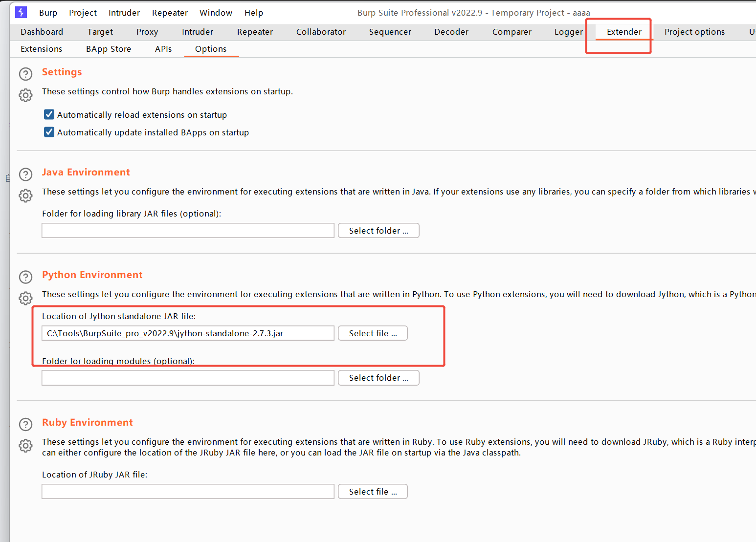This screenshot has width=756, height=542.
Task: Toggle Automatically reload extensions on startup
Action: pos(49,114)
